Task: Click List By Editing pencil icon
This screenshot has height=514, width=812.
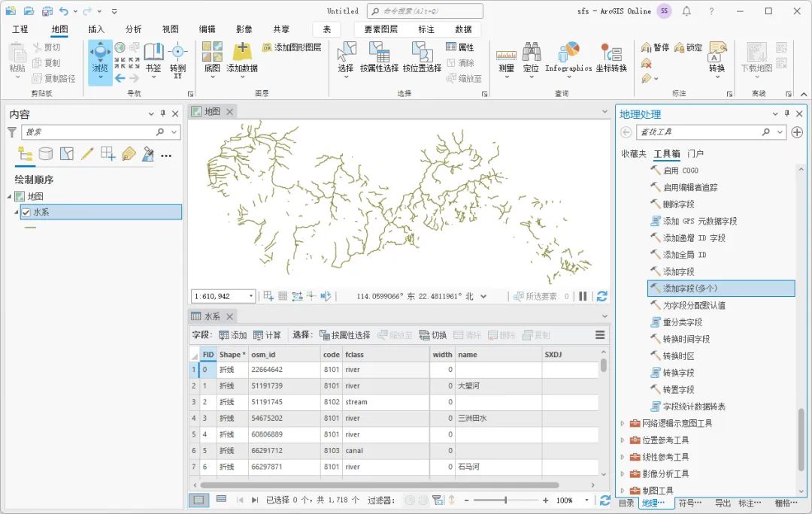Action: (87, 154)
